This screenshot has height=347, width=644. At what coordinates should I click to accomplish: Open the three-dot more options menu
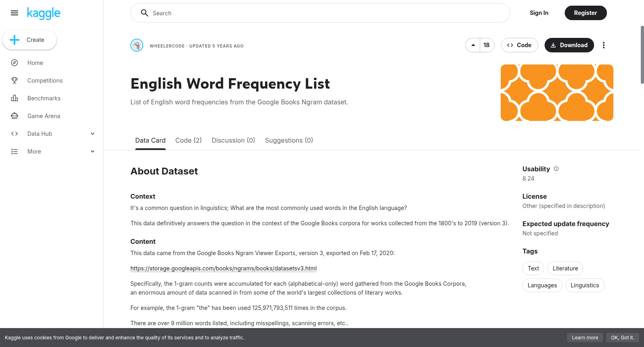(603, 45)
